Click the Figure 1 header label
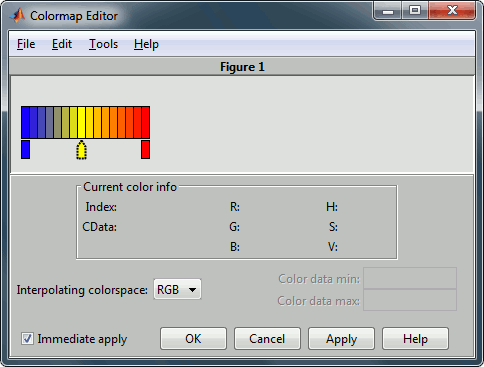Viewport: 484px width, 367px height. point(242,67)
